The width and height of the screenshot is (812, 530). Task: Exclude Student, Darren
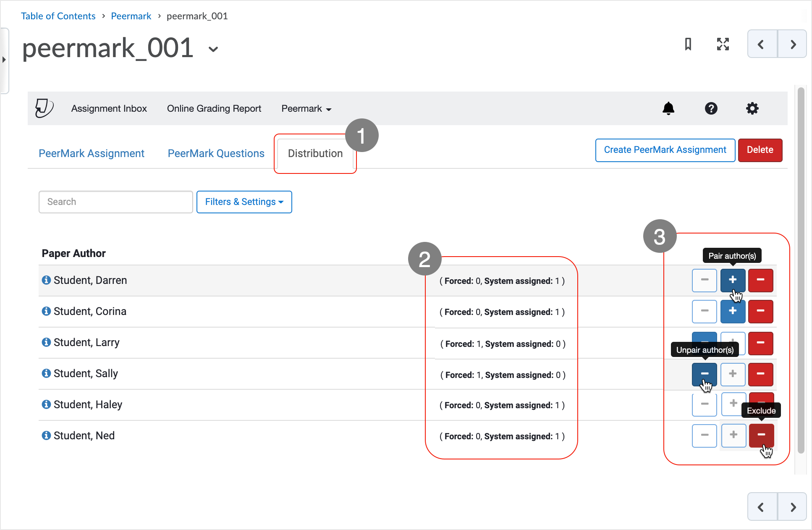[760, 280]
